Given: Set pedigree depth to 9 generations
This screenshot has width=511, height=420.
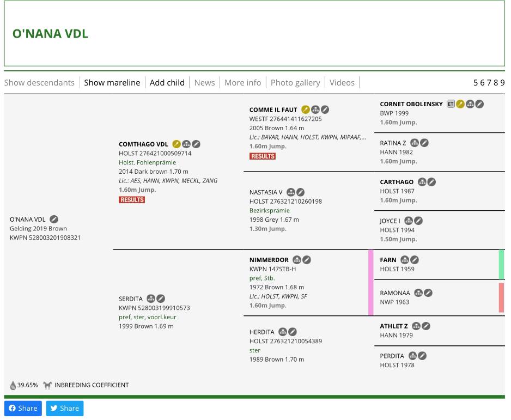Looking at the screenshot, I should coord(502,83).
